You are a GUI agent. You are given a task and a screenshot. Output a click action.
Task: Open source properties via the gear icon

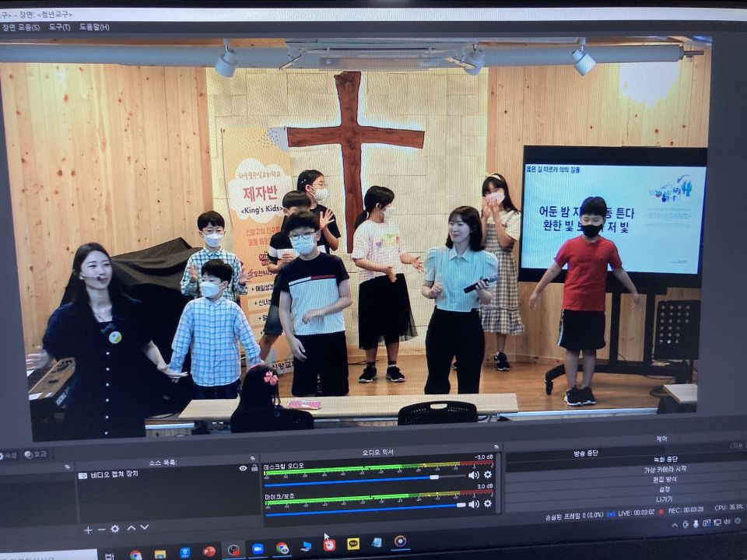pos(115,529)
